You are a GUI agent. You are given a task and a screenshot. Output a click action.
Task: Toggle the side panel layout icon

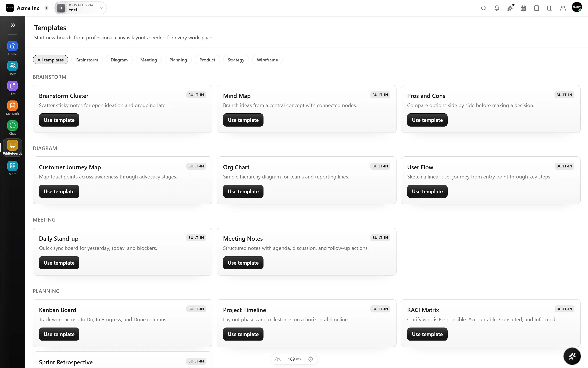pyautogui.click(x=550, y=8)
